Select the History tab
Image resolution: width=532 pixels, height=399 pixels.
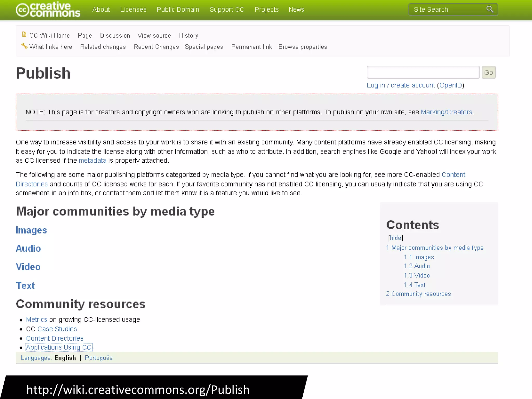[189, 36]
